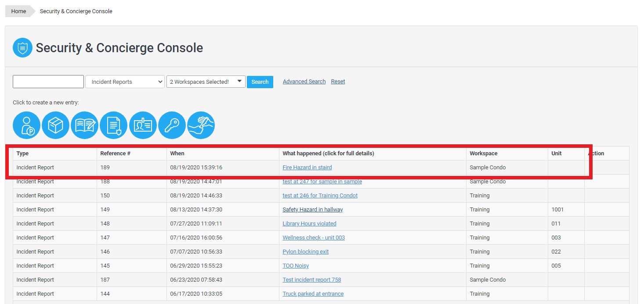Expand the 2 Workspaces Selected dropdown
This screenshot has width=644, height=304.
click(206, 82)
